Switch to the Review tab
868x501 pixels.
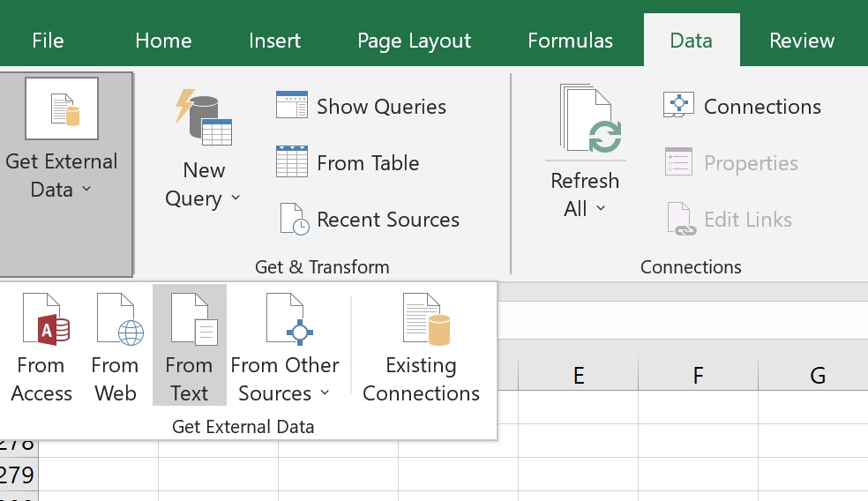click(801, 41)
